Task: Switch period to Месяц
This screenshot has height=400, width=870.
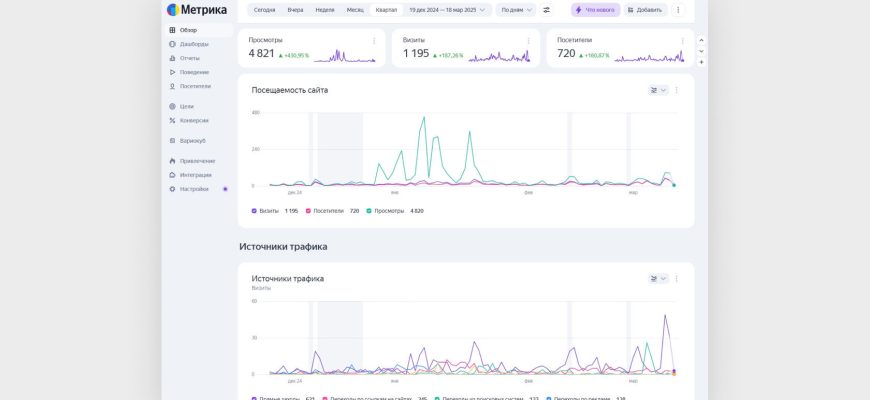Action: pyautogui.click(x=355, y=10)
